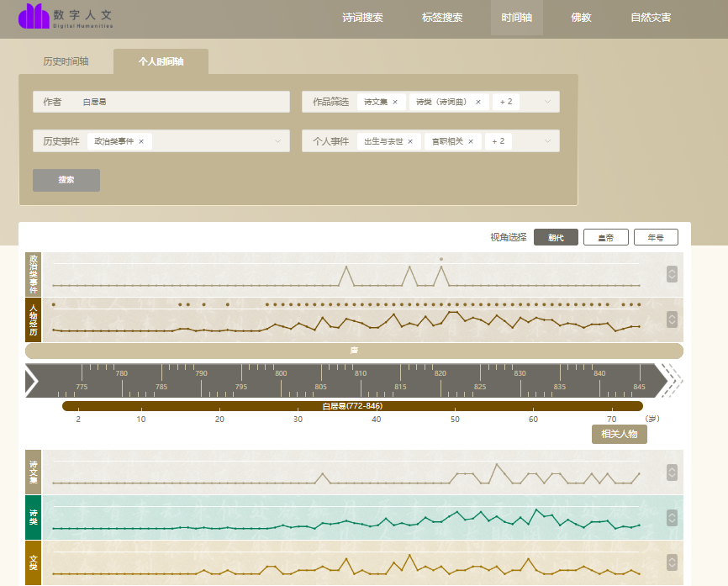The image size is (728, 586).
Task: Select the 皇帝 view option
Action: pyautogui.click(x=605, y=237)
